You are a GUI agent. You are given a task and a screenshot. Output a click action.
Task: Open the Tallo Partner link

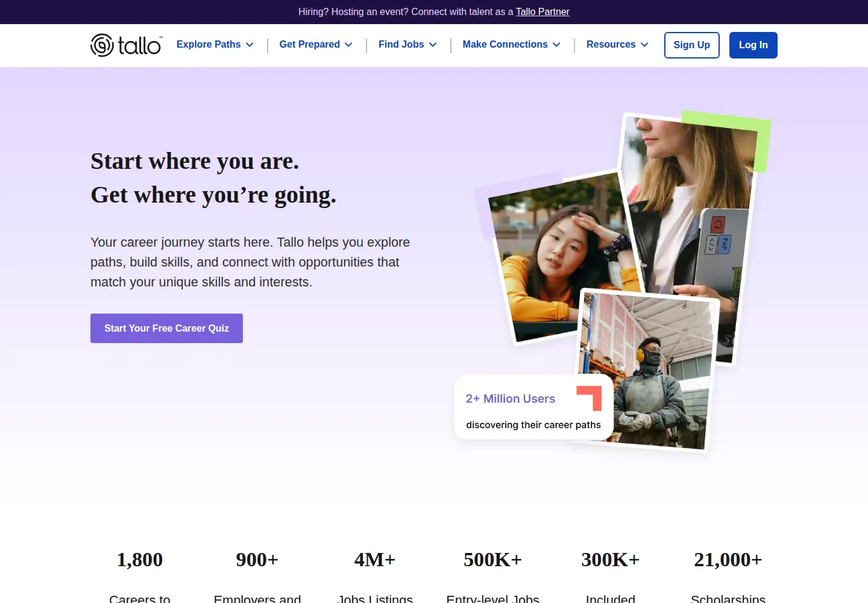pos(542,11)
